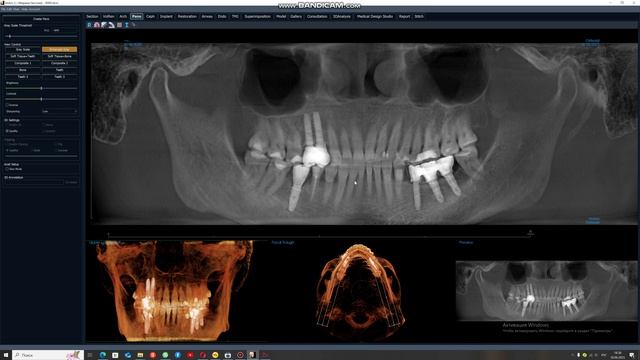The image size is (640, 360).
Task: Open the Sharpening dropdown
Action: 59,111
